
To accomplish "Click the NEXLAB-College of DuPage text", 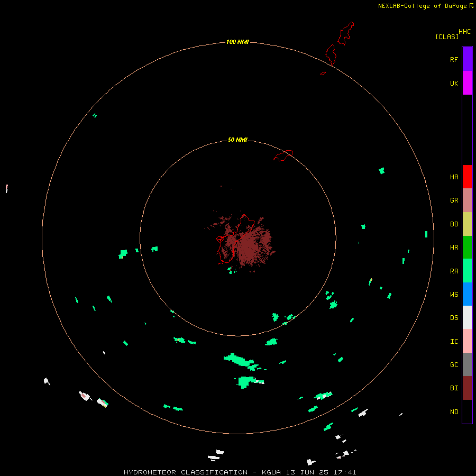I will (x=422, y=6).
